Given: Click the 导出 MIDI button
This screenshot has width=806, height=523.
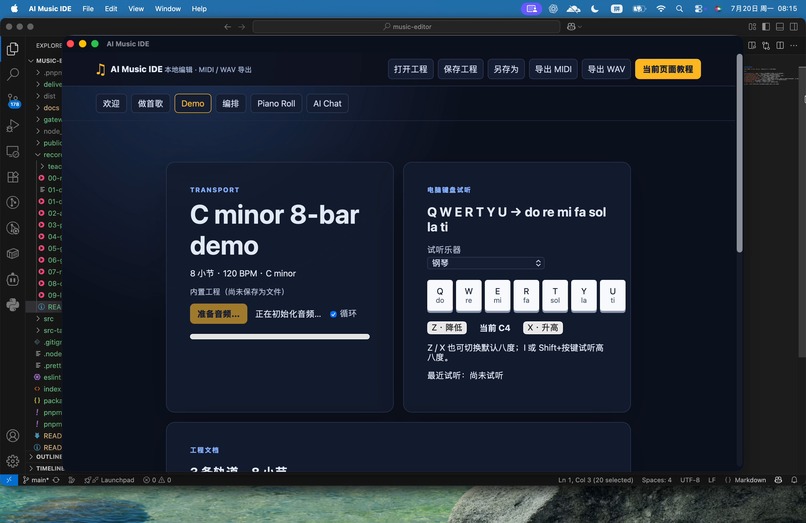Looking at the screenshot, I should click(x=553, y=69).
